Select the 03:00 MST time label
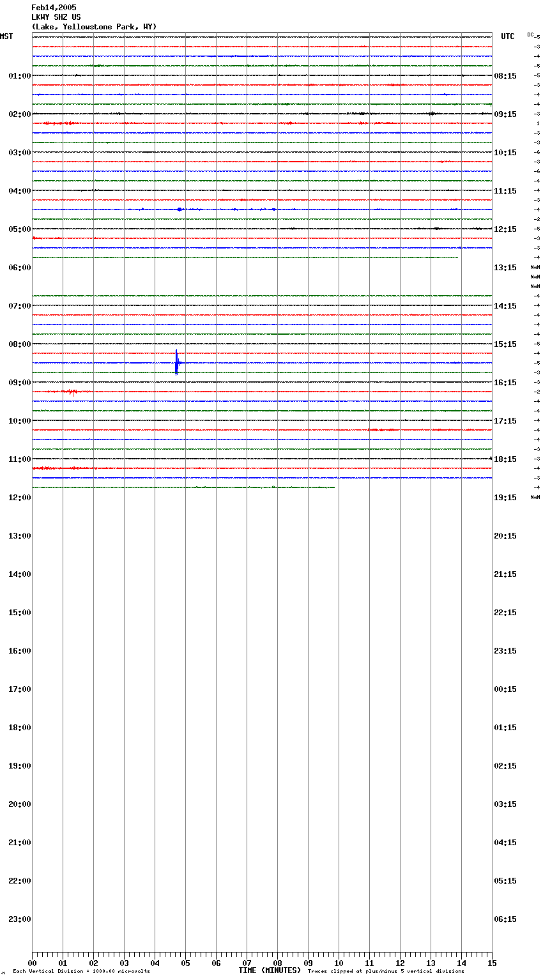 [x=20, y=153]
